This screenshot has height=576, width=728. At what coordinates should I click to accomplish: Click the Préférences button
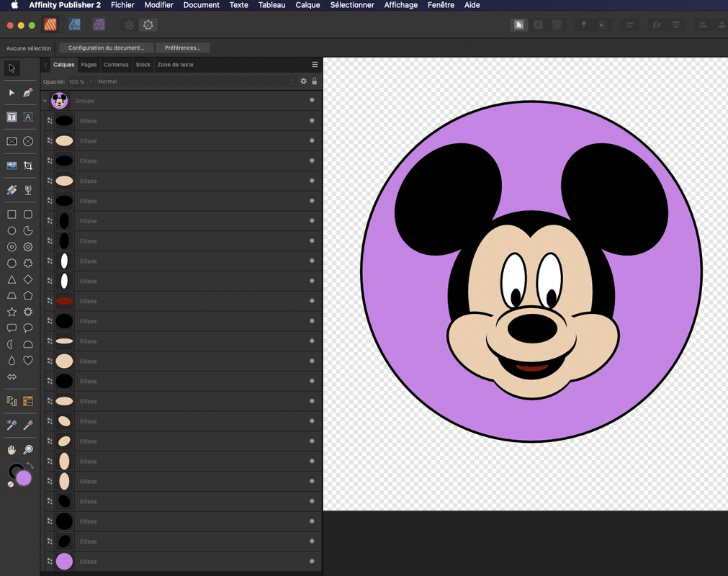coord(182,48)
